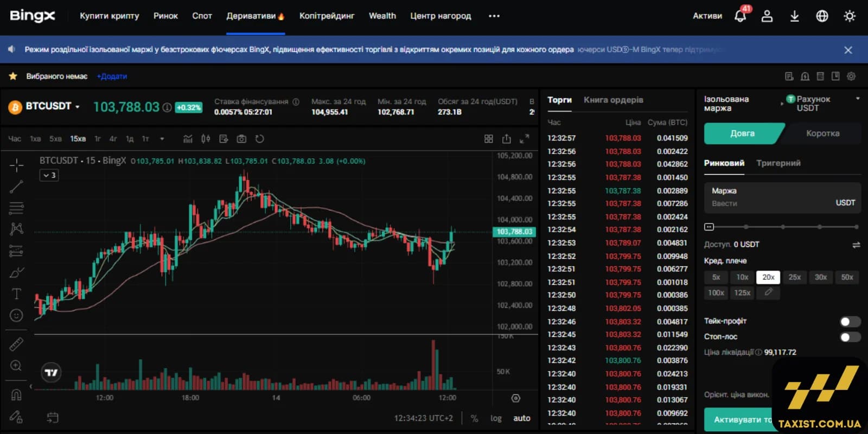
Task: Open the user profile icon
Action: pyautogui.click(x=767, y=16)
